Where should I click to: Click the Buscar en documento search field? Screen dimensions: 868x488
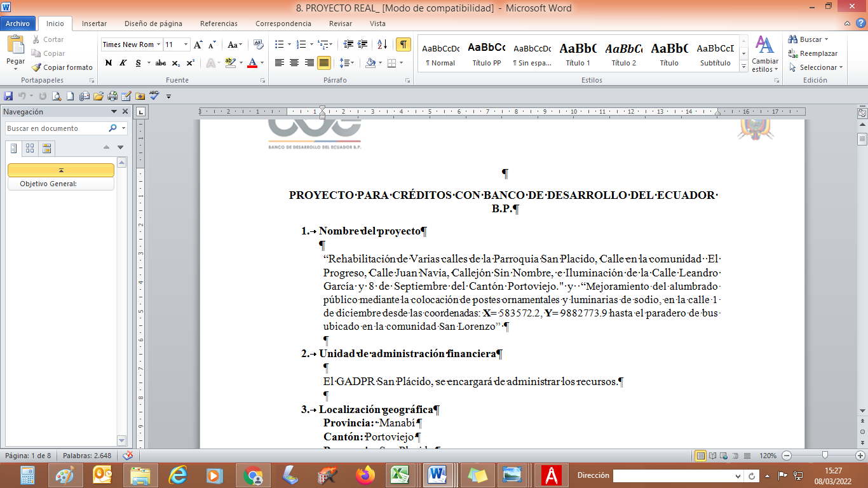click(56, 128)
